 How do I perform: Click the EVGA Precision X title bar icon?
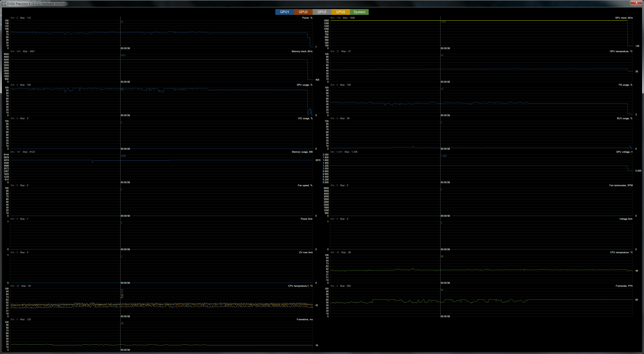coord(4,4)
